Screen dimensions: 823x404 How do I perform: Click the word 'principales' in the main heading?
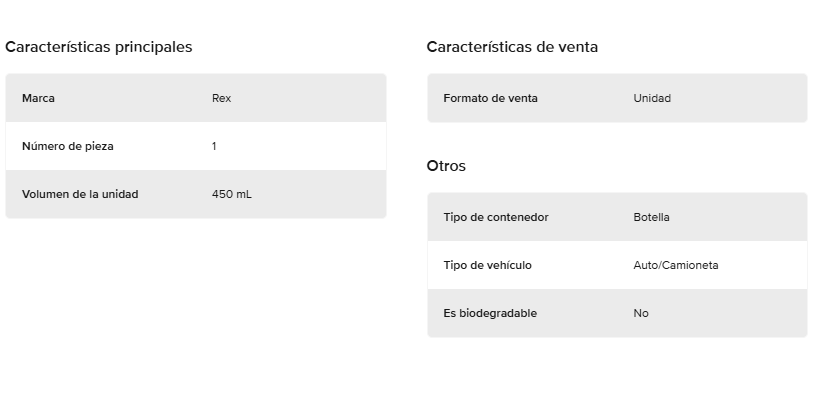(152, 47)
